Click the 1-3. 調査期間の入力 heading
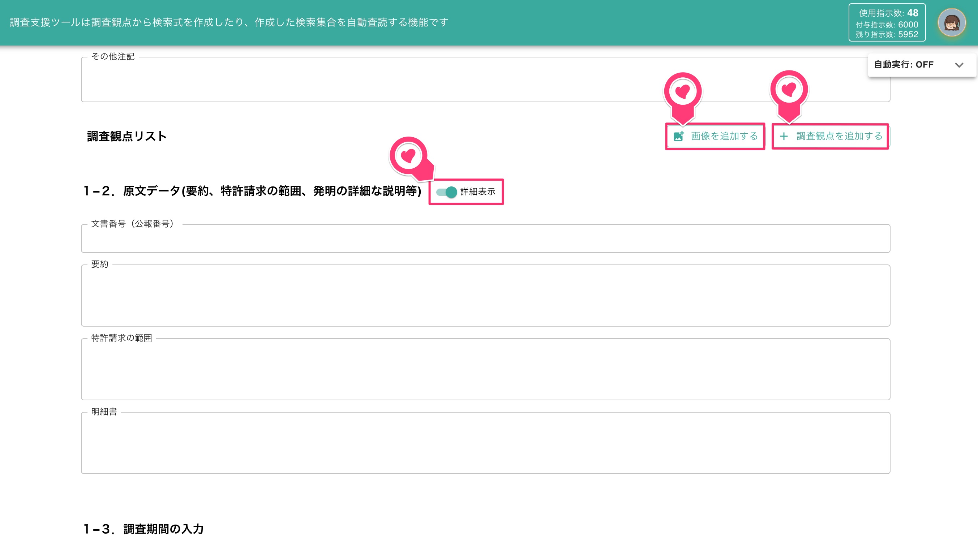The height and width of the screenshot is (560, 978). click(x=143, y=529)
